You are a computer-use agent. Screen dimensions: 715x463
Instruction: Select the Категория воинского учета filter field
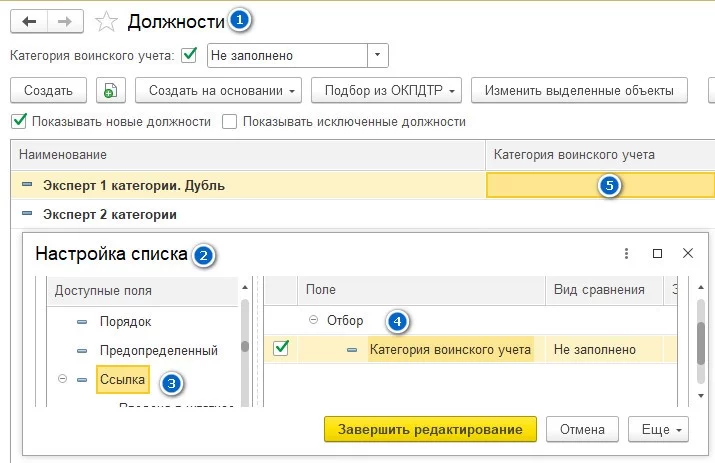click(x=451, y=349)
